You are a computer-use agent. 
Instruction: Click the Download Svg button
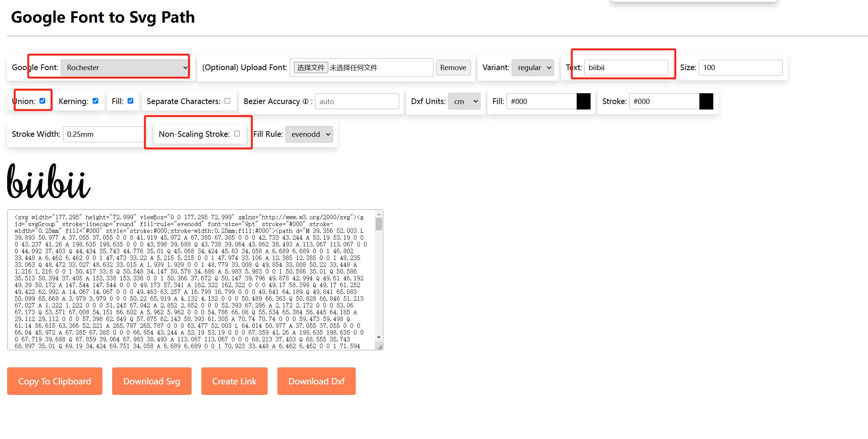point(152,381)
